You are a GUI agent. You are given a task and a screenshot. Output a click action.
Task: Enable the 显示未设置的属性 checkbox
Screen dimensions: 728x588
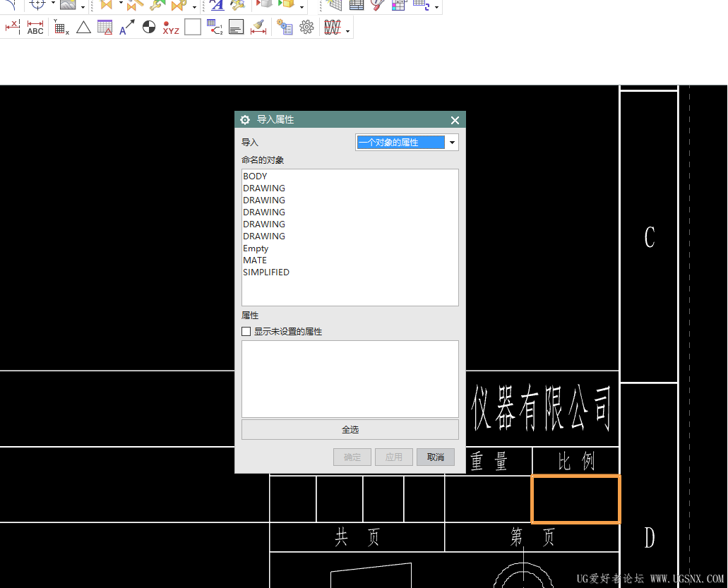click(x=246, y=331)
